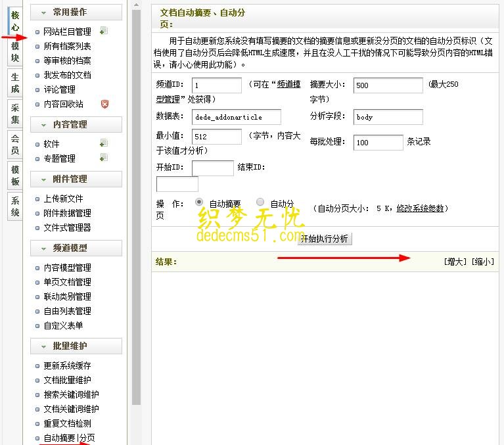Open 文件式管理器

68,227
